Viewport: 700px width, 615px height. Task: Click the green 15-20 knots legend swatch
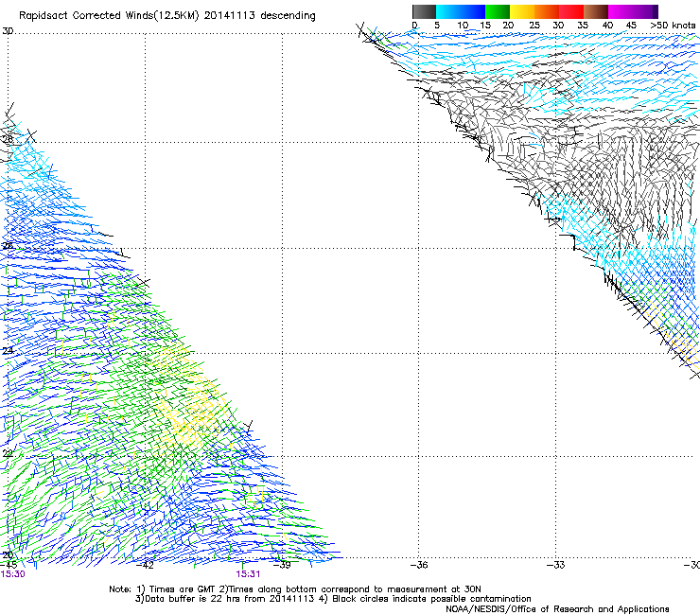(498, 11)
